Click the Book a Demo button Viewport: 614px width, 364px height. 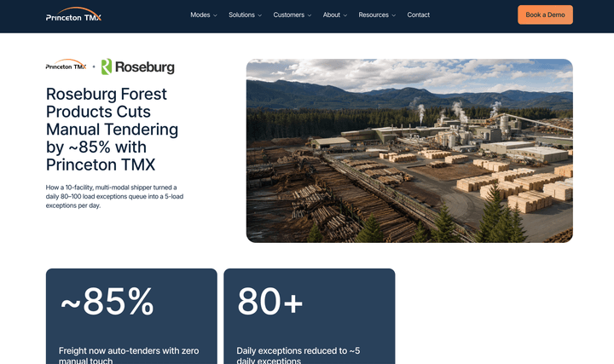tap(545, 14)
